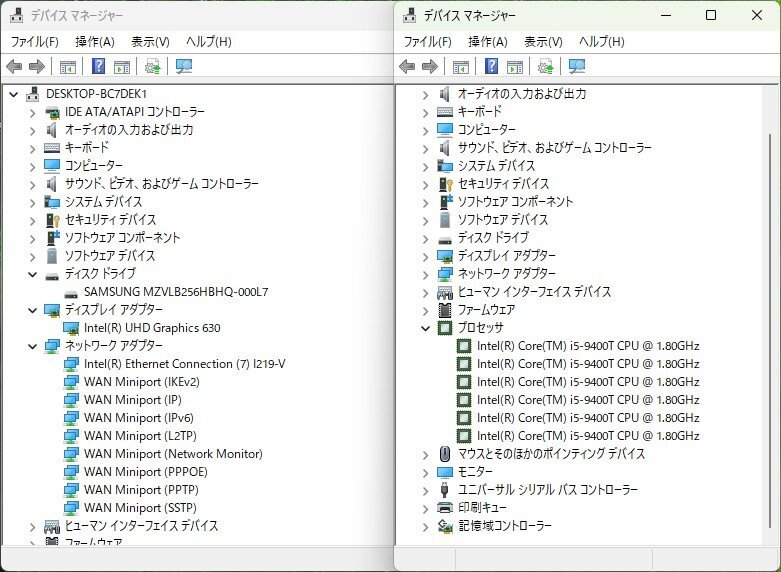Select last i5-9400T processor entry
This screenshot has height=572, width=781.
click(x=588, y=435)
